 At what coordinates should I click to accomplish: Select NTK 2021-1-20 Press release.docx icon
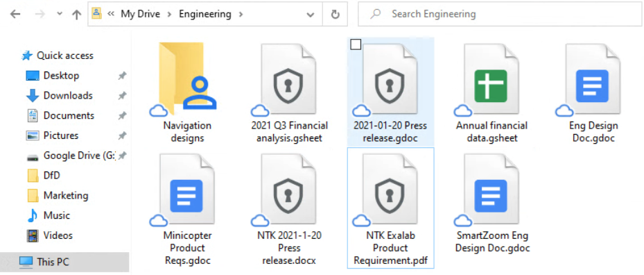coord(289,189)
